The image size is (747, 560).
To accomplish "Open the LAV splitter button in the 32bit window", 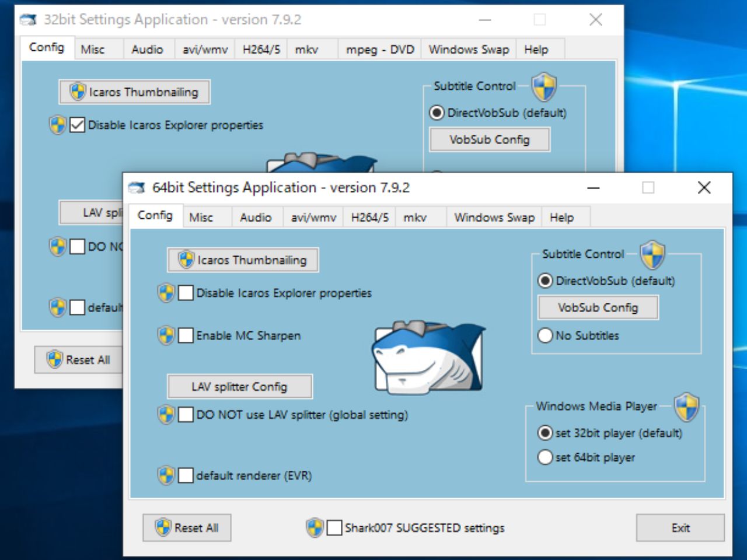I will click(x=91, y=213).
